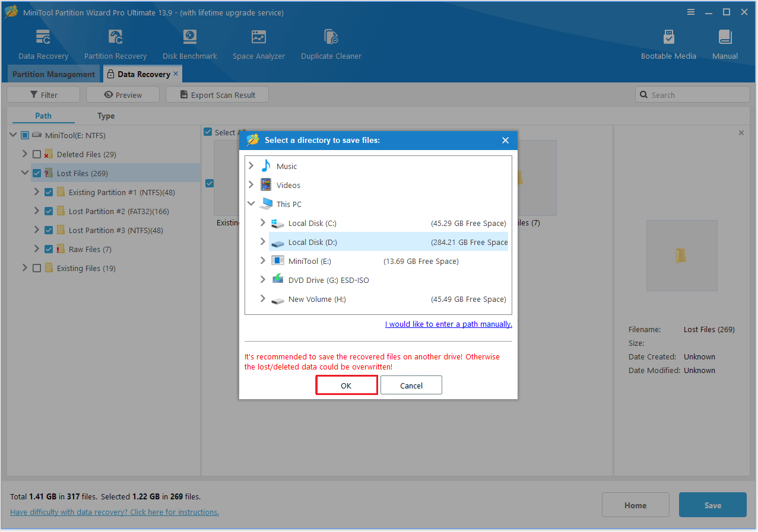Click the Raw Files folder icon
This screenshot has height=532, width=758.
click(61, 249)
